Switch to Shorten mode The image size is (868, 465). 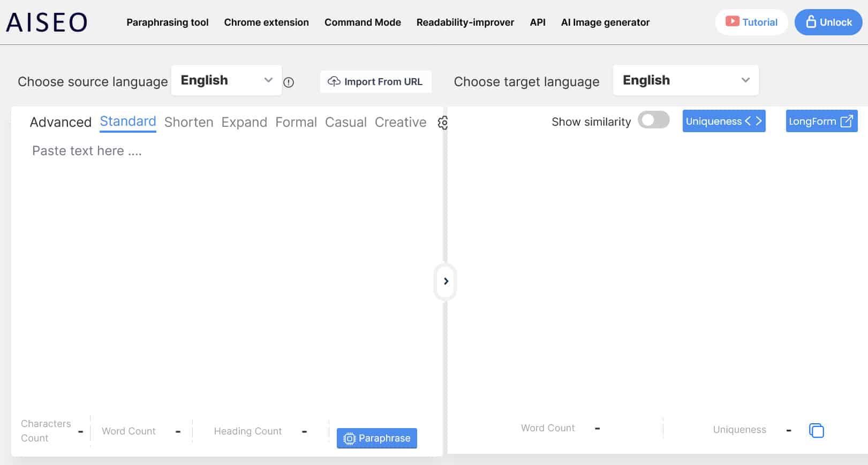pos(188,122)
